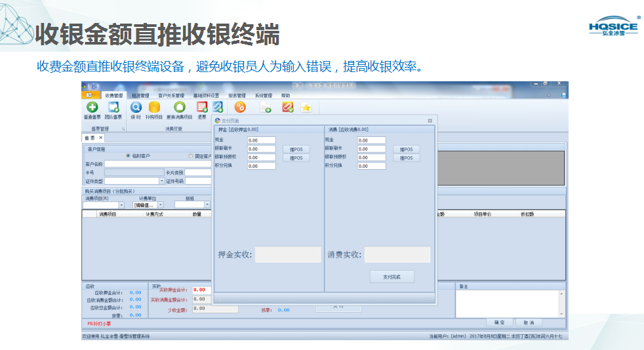The image size is (644, 350).
Task: Open the 消费项目 combo box dropdown
Action: (x=121, y=205)
